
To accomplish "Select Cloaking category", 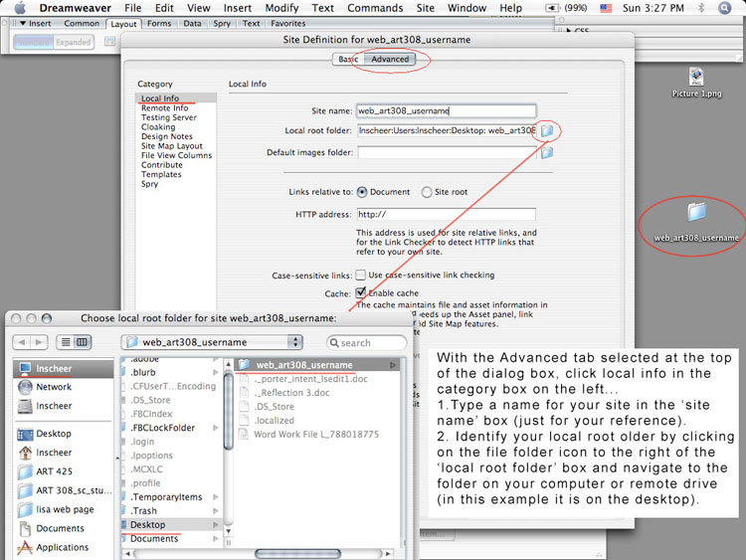I will pyautogui.click(x=158, y=127).
